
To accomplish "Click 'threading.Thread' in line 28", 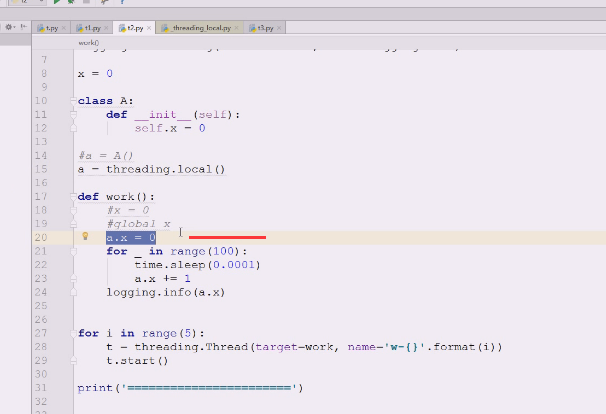I will pos(191,347).
